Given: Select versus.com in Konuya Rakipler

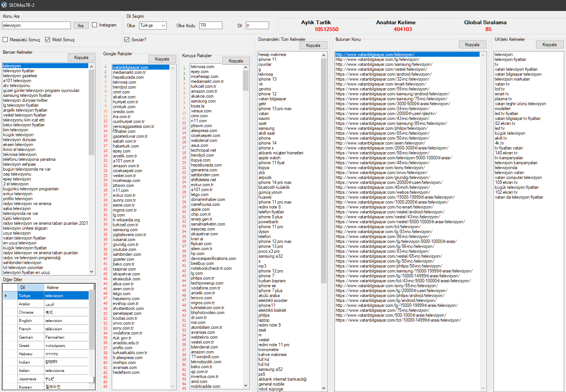Looking at the screenshot, I should (x=201, y=111).
